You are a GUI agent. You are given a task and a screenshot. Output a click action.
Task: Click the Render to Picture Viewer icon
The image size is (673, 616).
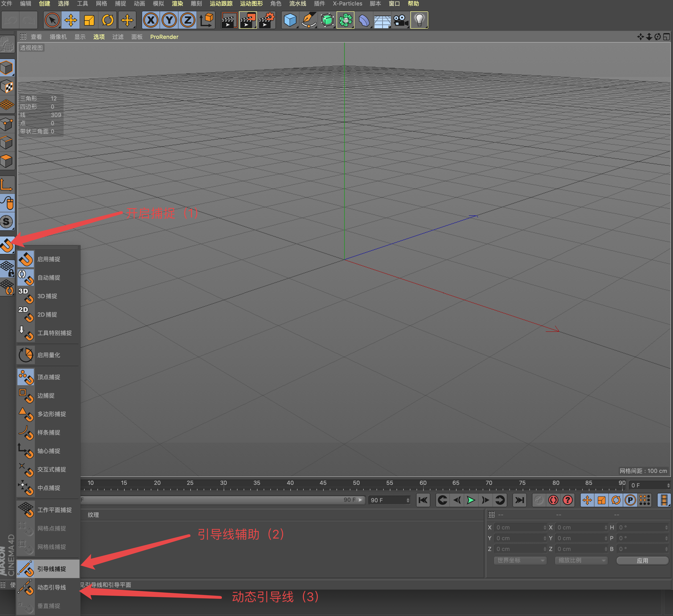pyautogui.click(x=248, y=20)
